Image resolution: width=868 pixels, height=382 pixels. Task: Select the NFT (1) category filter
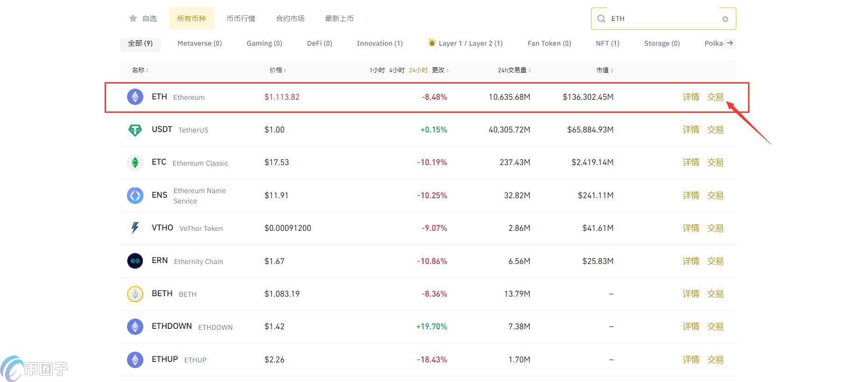tap(607, 43)
